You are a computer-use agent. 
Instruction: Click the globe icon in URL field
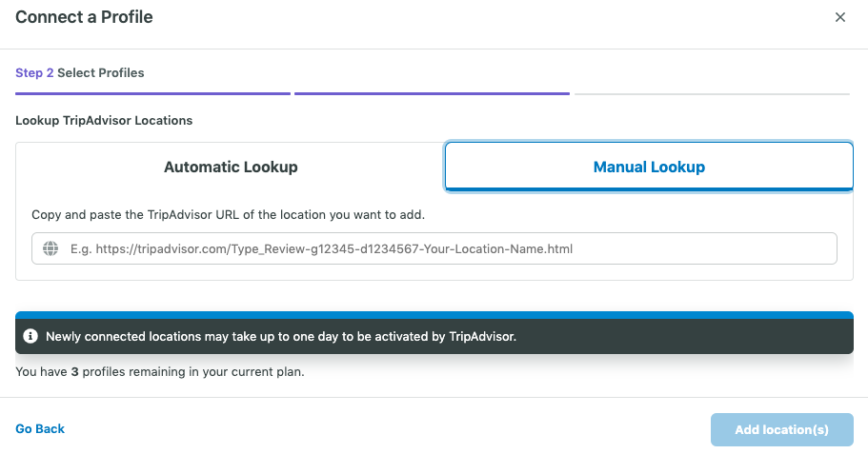[x=50, y=248]
